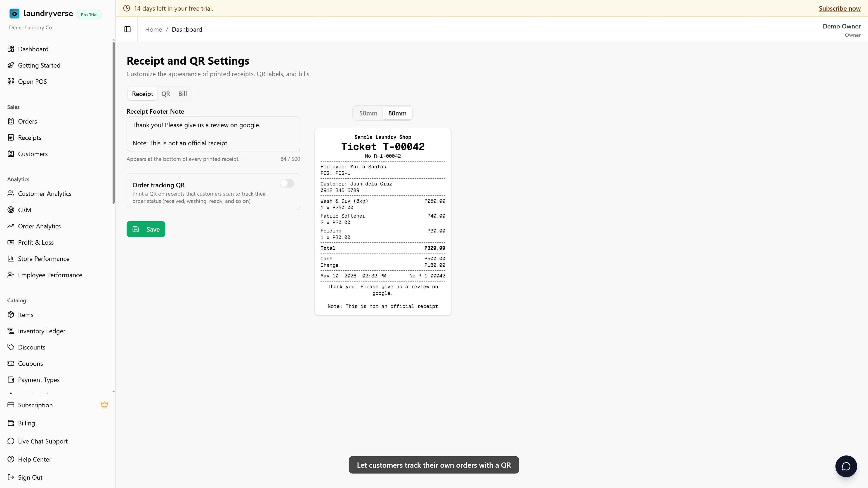Viewport: 868px width, 488px height.
Task: Go to Home in breadcrumb
Action: [x=153, y=29]
